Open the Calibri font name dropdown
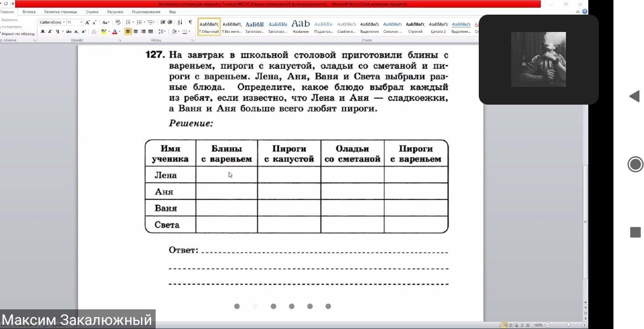The height and width of the screenshot is (329, 644). (x=63, y=22)
